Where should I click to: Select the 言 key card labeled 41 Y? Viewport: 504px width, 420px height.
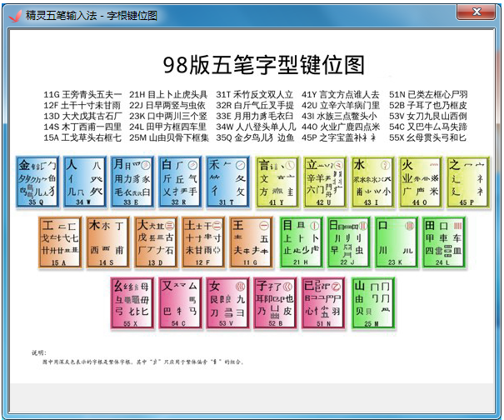coord(277,182)
